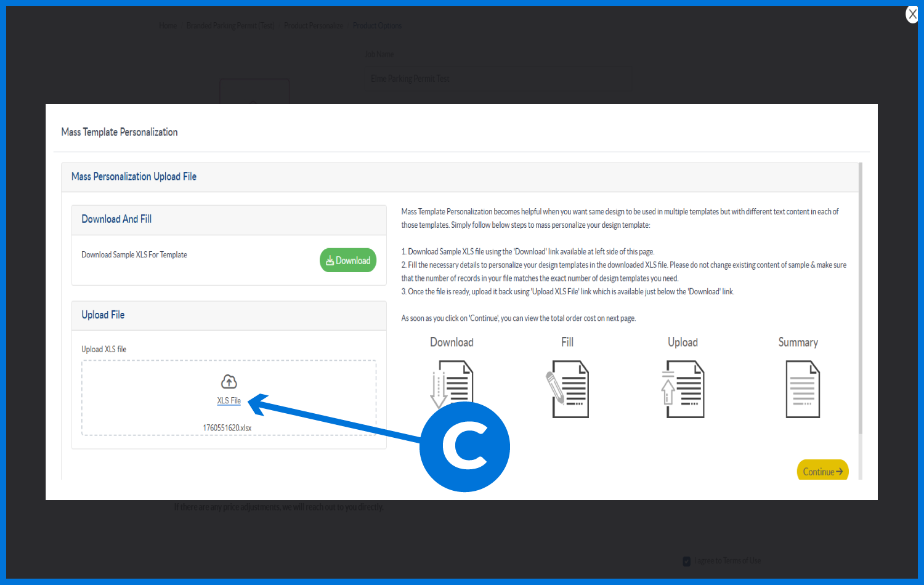The width and height of the screenshot is (924, 585).
Task: Switch to the Product Options breadcrumb
Action: tap(377, 26)
